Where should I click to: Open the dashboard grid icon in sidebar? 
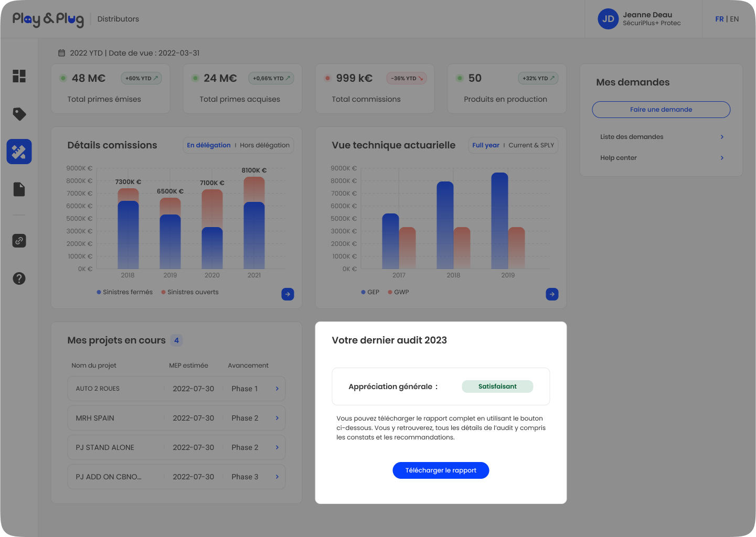pyautogui.click(x=19, y=76)
